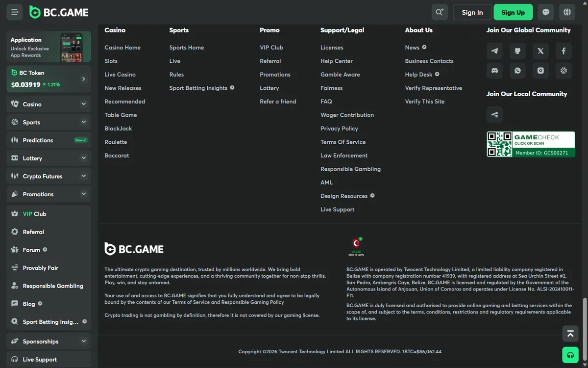This screenshot has height=368, width=588.
Task: Expand the Casino sidebar chevron
Action: click(83, 104)
